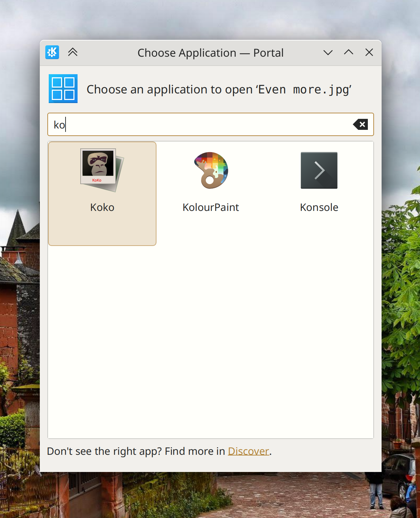Open the Discover link
This screenshot has width=420, height=518.
click(x=248, y=451)
